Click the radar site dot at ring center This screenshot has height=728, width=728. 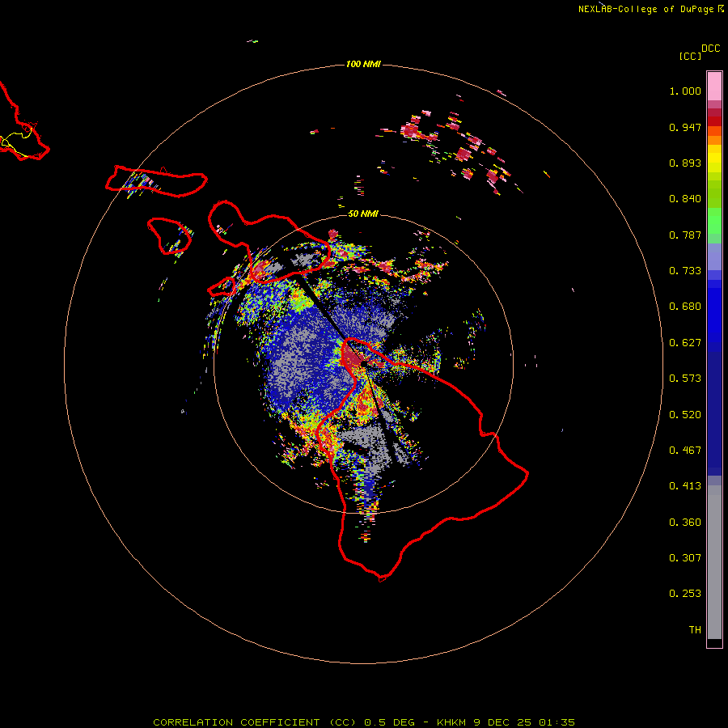point(363,364)
